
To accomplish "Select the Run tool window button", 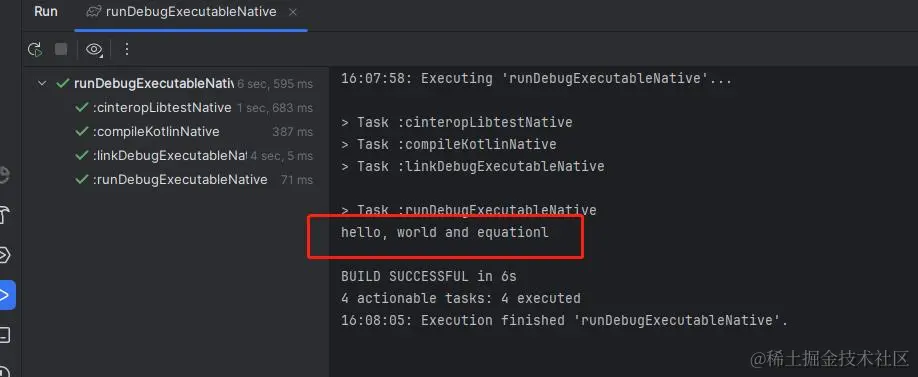I will click(x=7, y=294).
